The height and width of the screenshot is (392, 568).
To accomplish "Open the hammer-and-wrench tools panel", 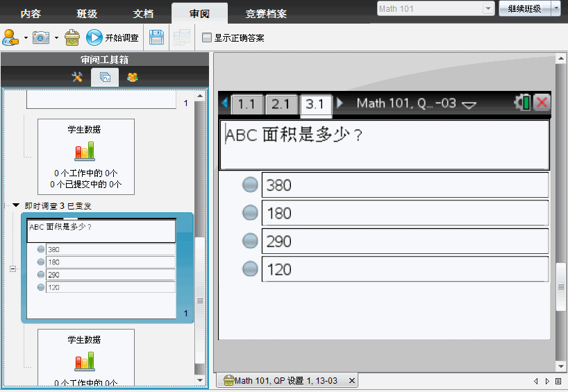I will (x=77, y=77).
